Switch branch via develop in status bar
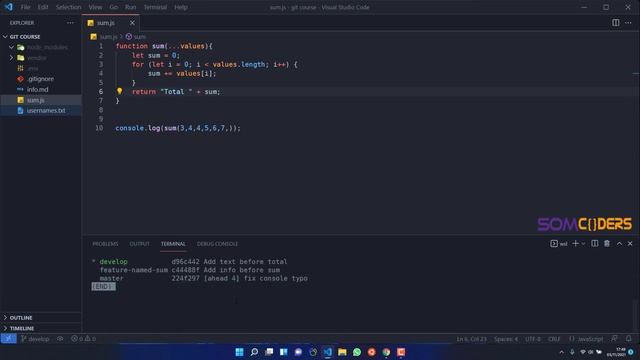Screen dimensions: 640x360 click(35, 339)
